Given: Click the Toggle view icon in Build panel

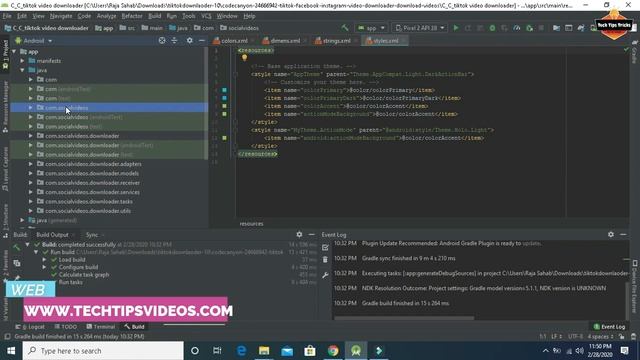Looking at the screenshot, I should 16,263.
